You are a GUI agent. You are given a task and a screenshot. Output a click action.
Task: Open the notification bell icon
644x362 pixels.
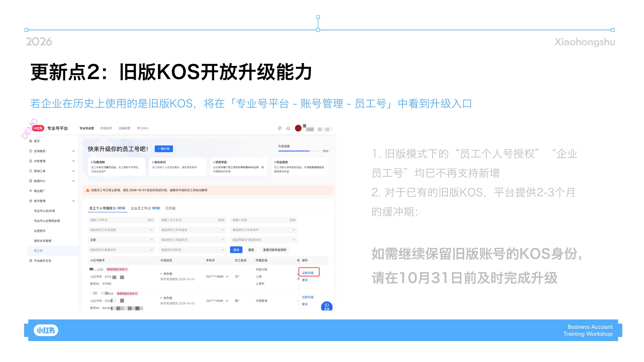tap(288, 128)
